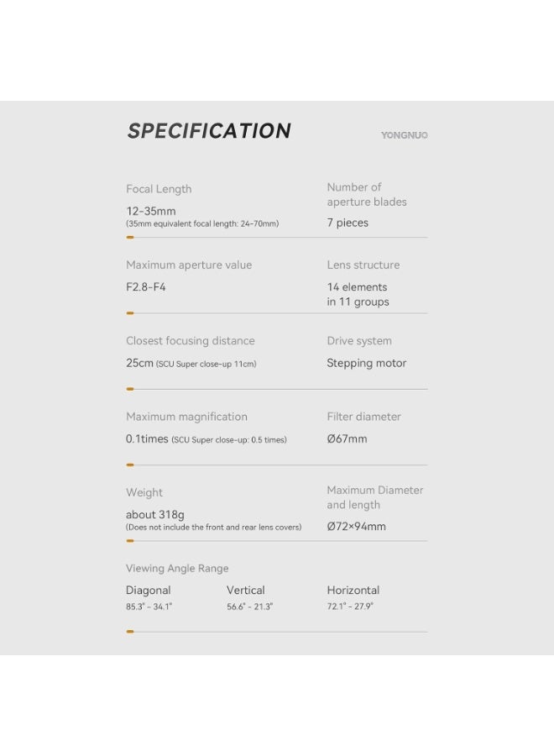Select the 12-35mm focal length value
This screenshot has height=756, width=554.
(151, 211)
